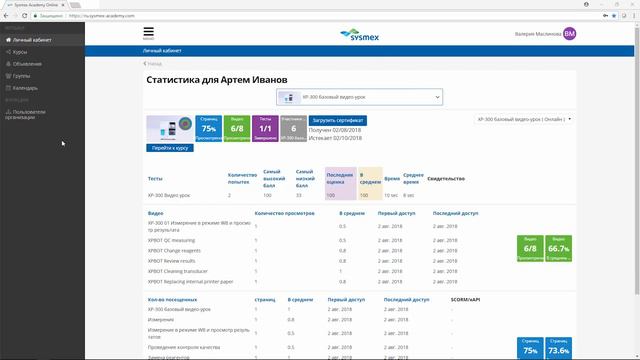Click the Статистика для Артем Иванов heading
The height and width of the screenshot is (360, 640).
coord(217,80)
